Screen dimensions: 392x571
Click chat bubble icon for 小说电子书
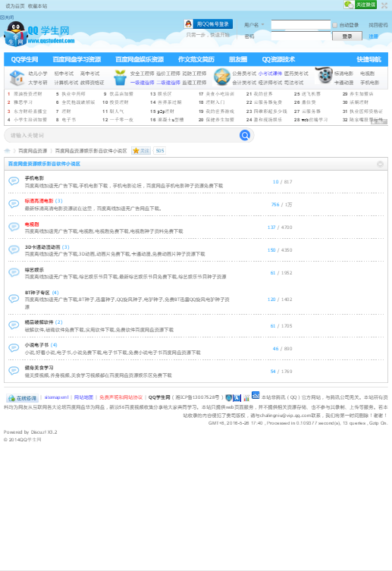14,348
